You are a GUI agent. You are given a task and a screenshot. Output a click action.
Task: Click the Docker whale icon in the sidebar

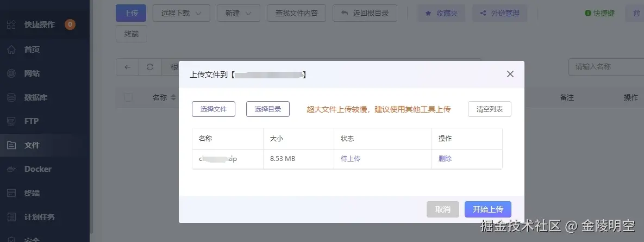click(x=11, y=169)
